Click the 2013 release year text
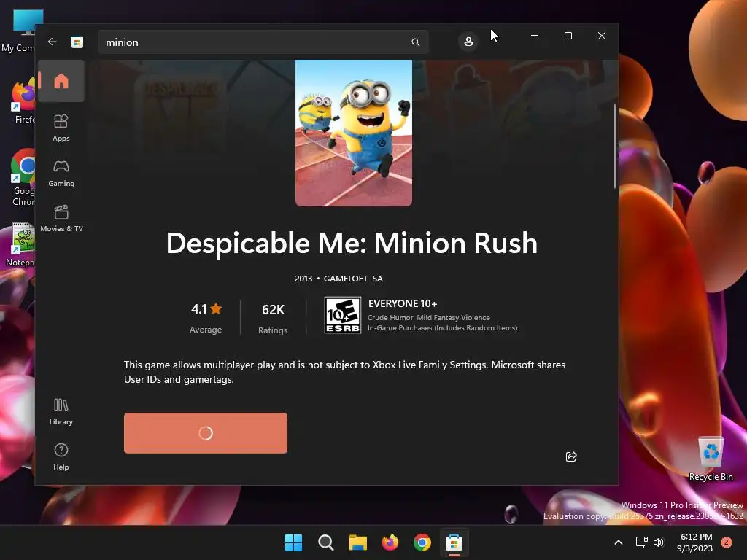The width and height of the screenshot is (747, 560). coord(303,279)
